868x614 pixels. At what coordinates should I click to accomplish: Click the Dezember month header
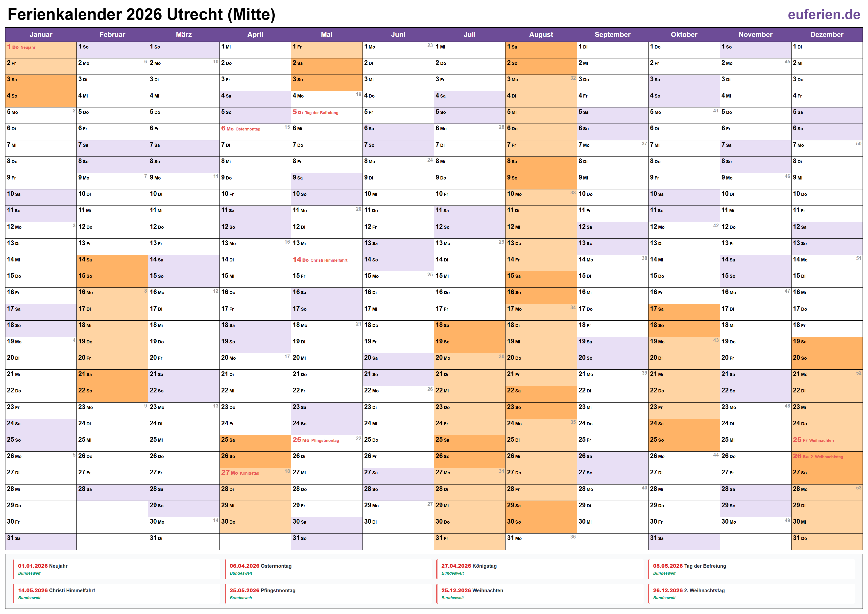(x=826, y=34)
